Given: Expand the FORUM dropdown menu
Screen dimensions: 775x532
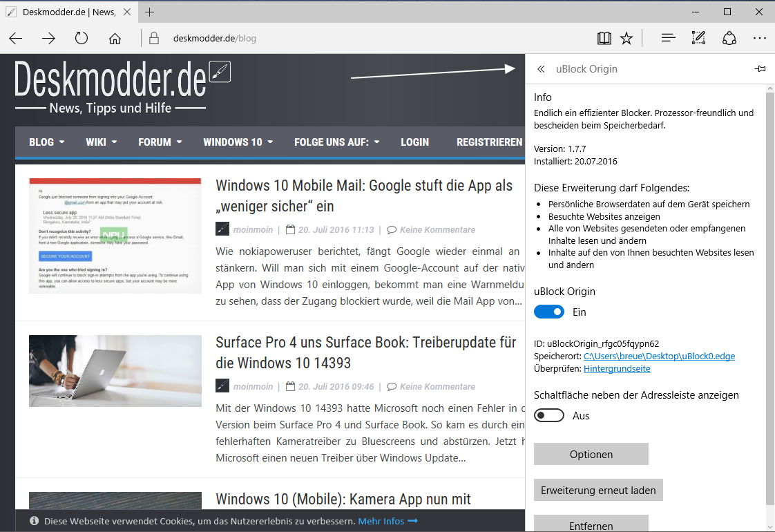Looking at the screenshot, I should pyautogui.click(x=160, y=142).
